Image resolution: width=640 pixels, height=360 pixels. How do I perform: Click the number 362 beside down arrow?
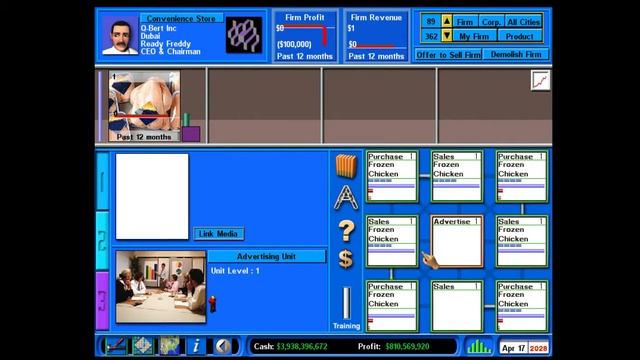(x=431, y=36)
